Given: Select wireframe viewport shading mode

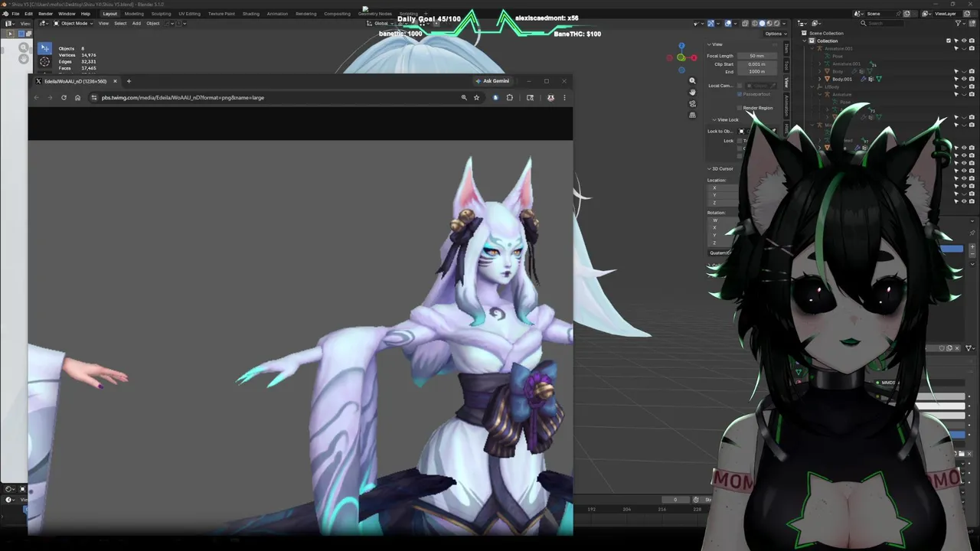Looking at the screenshot, I should pyautogui.click(x=755, y=24).
